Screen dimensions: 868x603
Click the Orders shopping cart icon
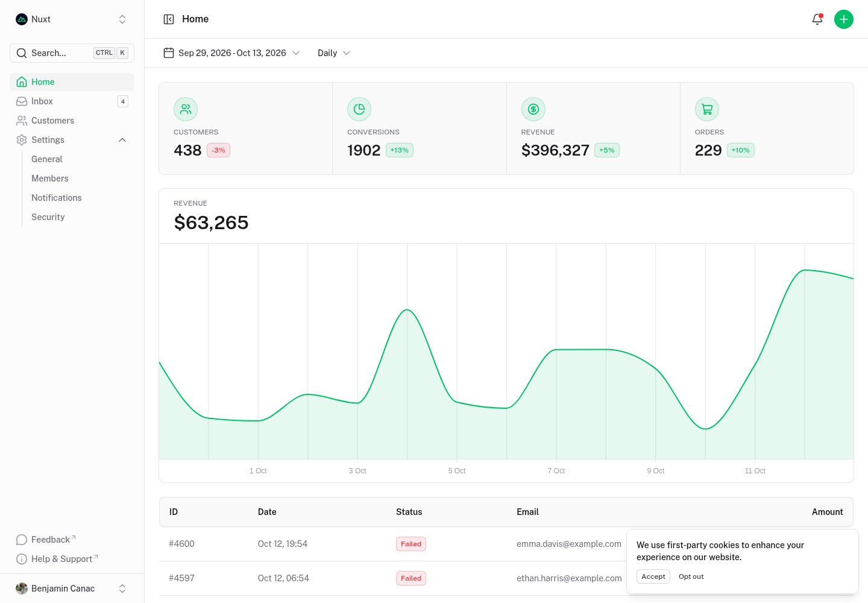point(707,109)
